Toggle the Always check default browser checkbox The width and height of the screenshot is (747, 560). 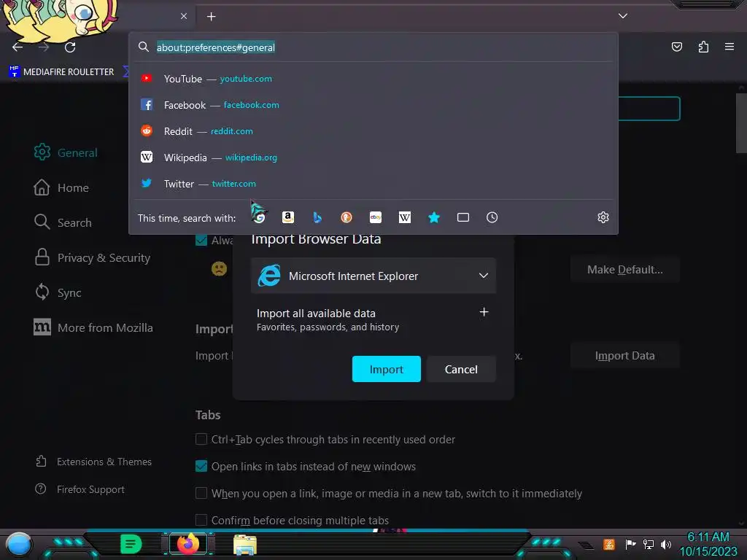(x=201, y=240)
